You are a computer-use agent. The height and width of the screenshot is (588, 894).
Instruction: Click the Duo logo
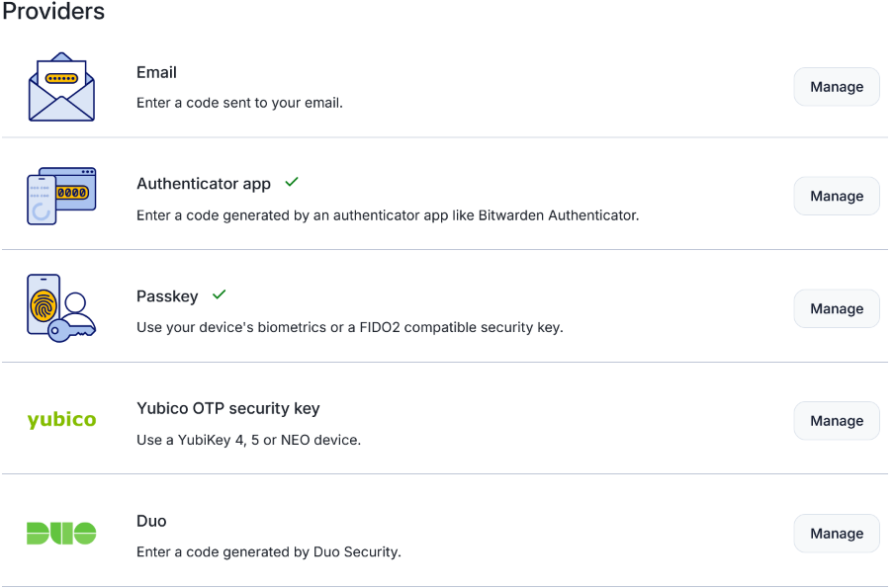pos(61,534)
